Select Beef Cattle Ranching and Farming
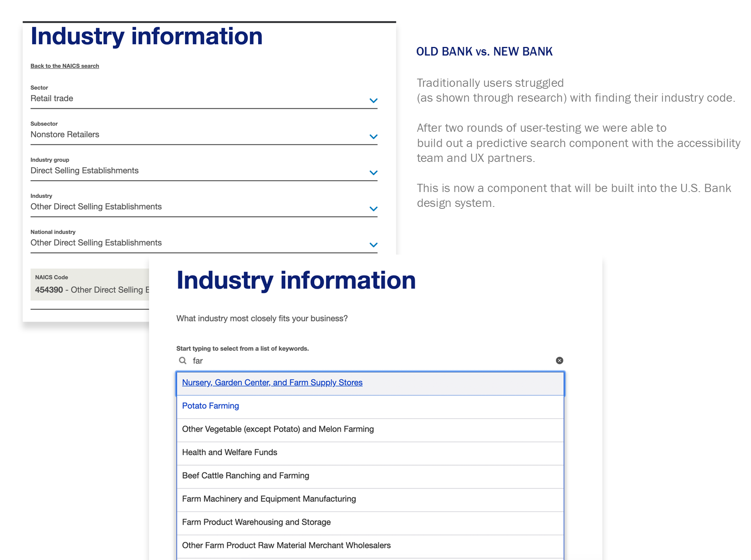The height and width of the screenshot is (560, 751). point(246,476)
